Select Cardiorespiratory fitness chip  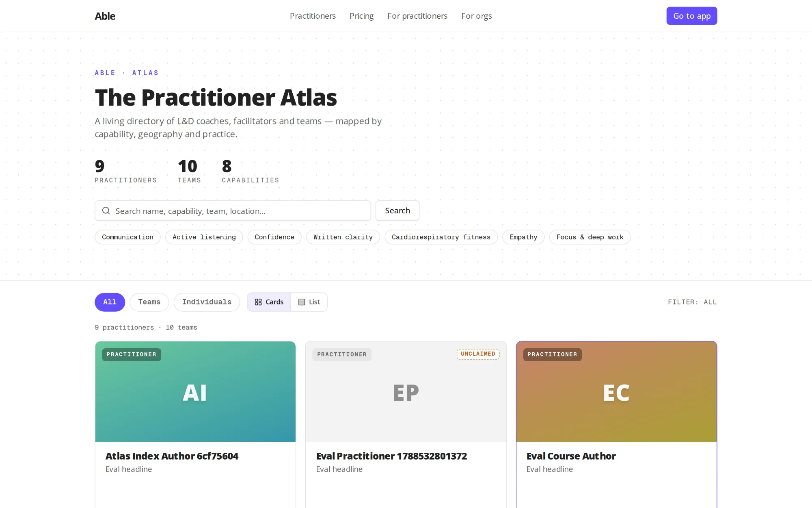pos(441,237)
